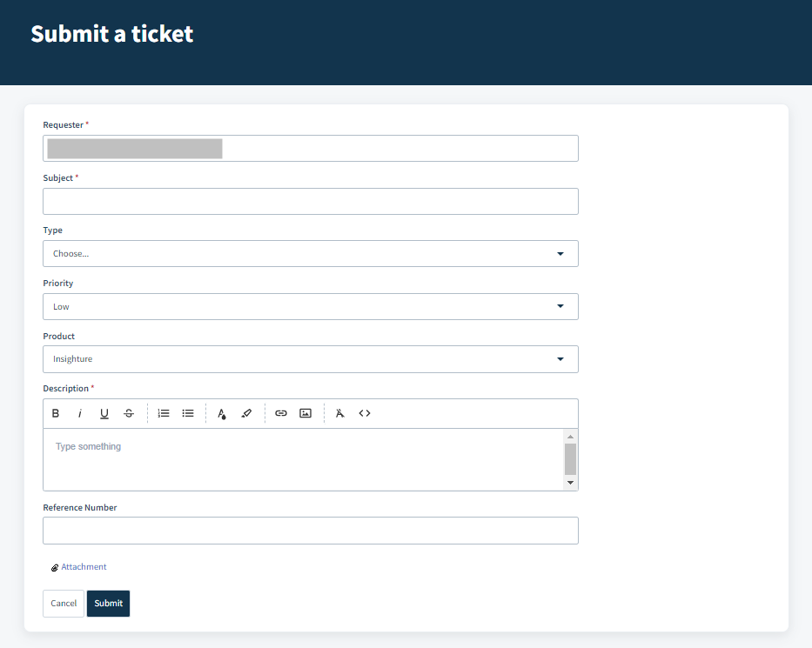Insert a bulleted list
The width and height of the screenshot is (812, 648).
tap(188, 413)
